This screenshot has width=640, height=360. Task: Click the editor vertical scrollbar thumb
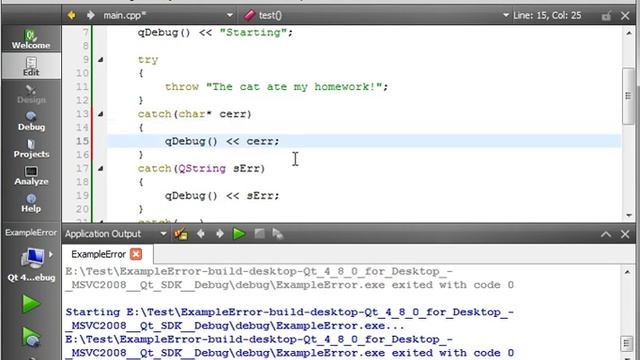point(629,96)
